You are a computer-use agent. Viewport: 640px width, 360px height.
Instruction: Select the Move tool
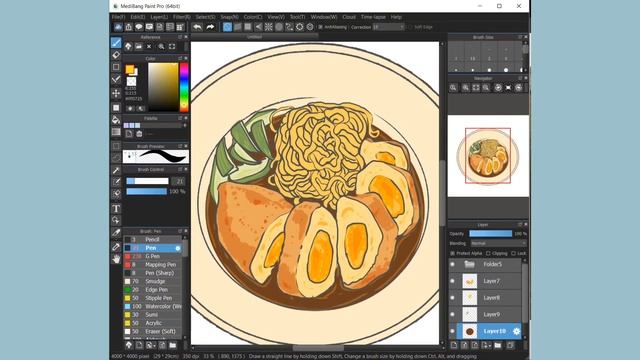coord(116,93)
